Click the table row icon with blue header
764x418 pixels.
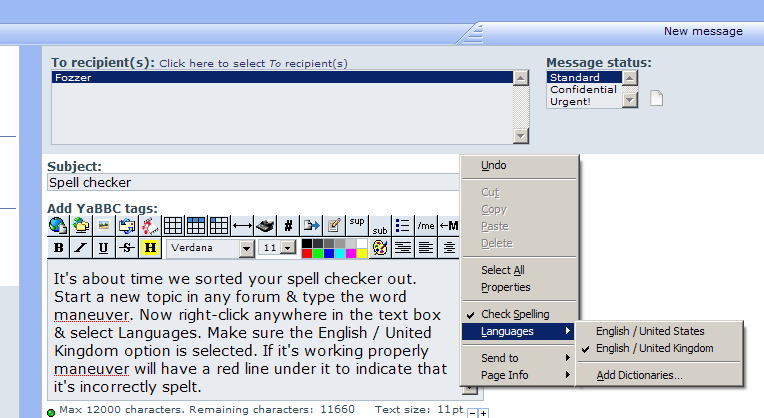point(196,226)
